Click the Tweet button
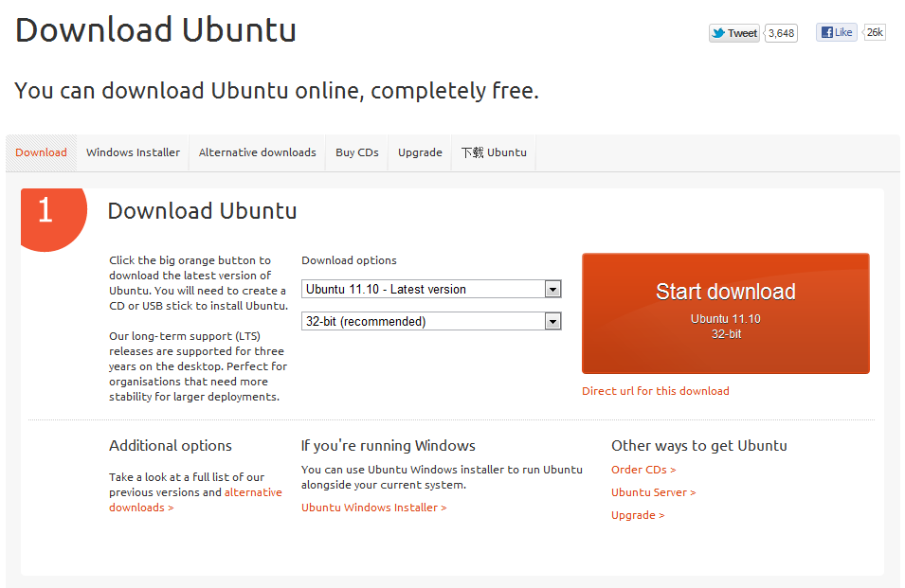 click(734, 33)
